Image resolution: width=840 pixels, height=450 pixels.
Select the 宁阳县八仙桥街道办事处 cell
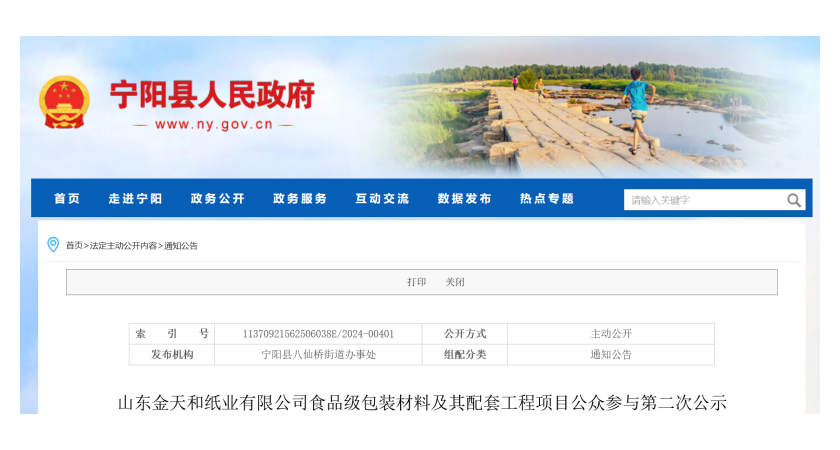[318, 355]
